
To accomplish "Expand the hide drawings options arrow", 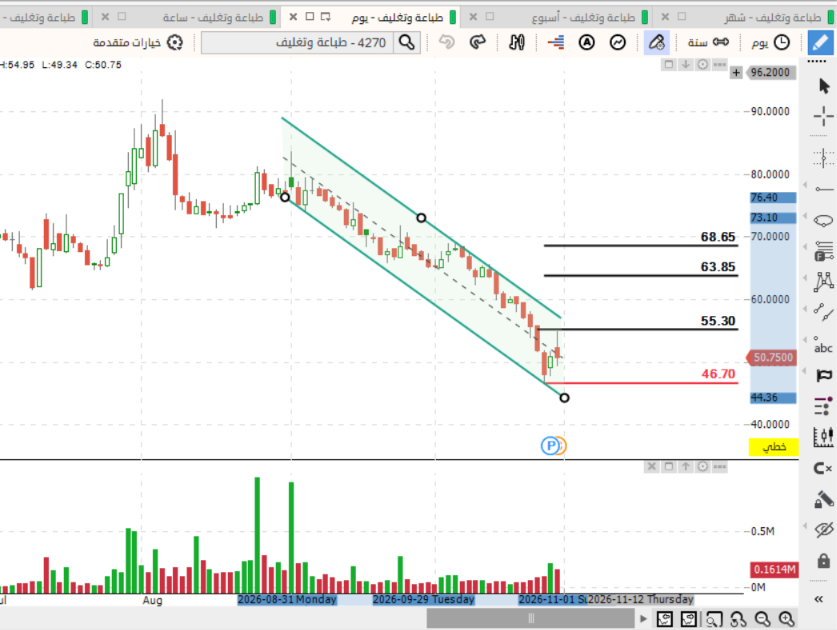I will (x=805, y=526).
